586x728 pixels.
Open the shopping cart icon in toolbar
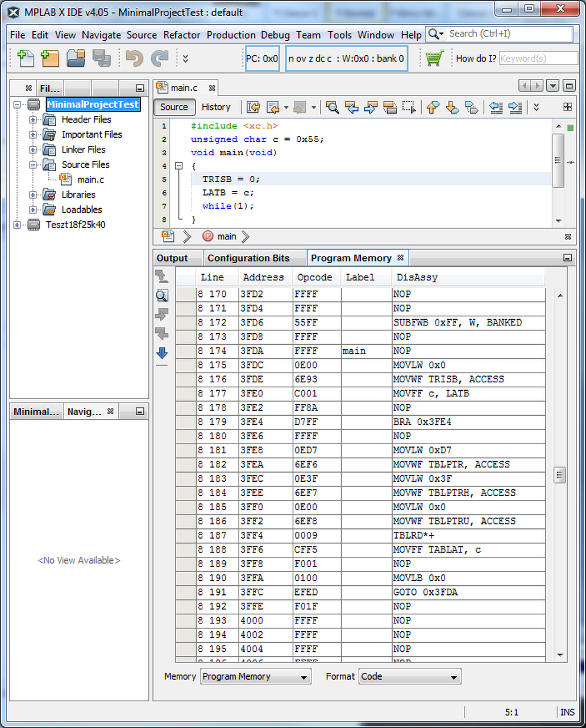point(434,58)
